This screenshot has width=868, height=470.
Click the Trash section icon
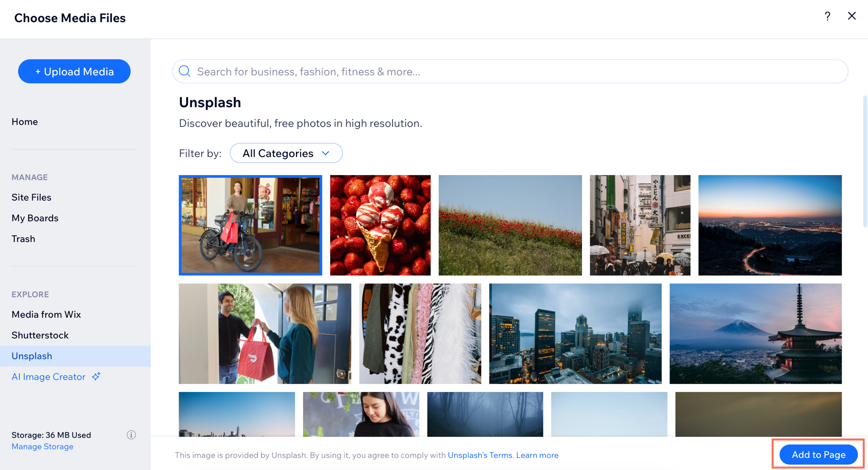(23, 239)
